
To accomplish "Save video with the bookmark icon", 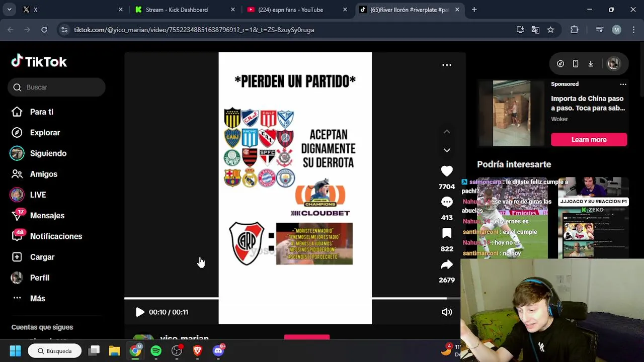I will point(447,233).
